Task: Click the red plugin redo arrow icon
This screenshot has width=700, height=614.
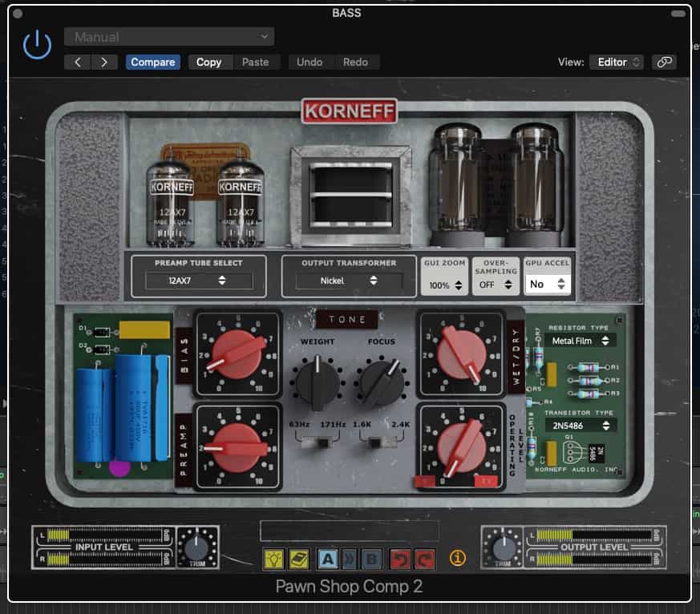Action: pyautogui.click(x=424, y=559)
